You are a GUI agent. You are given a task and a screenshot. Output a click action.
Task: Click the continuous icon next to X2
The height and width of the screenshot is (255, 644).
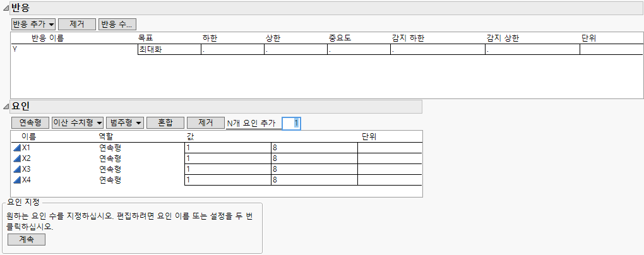(17, 158)
